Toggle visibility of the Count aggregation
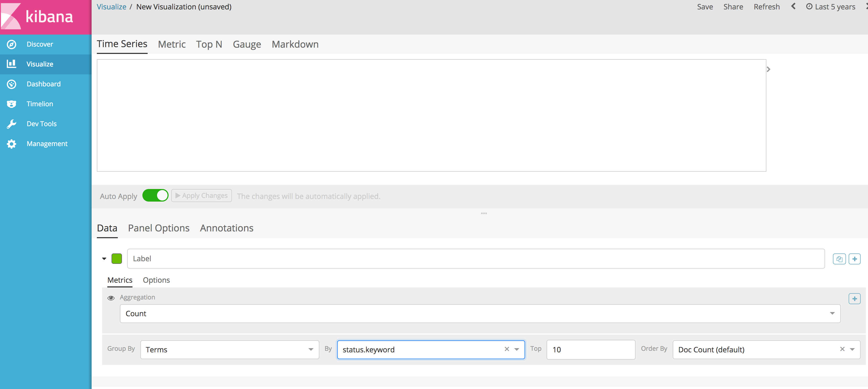The width and height of the screenshot is (868, 389). [x=111, y=298]
